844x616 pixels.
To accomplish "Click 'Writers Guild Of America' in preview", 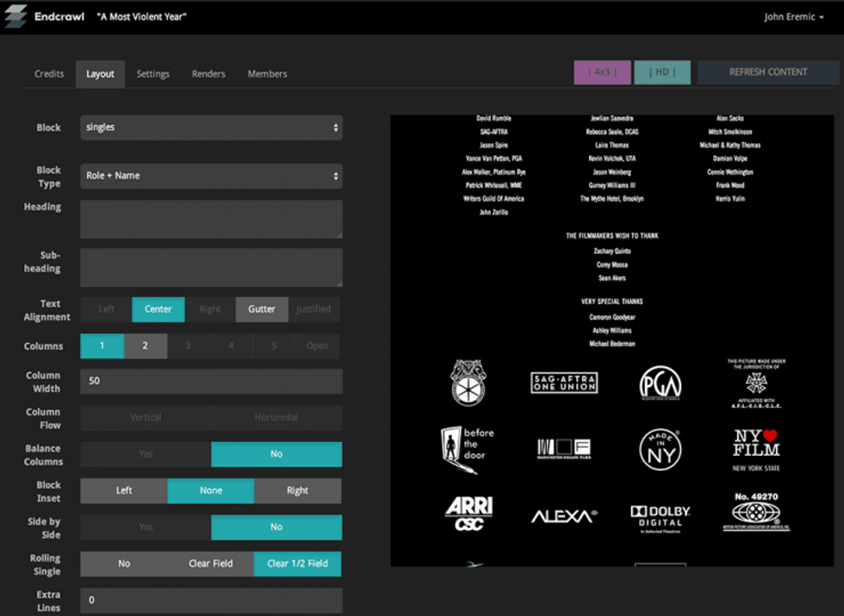I will click(x=493, y=199).
